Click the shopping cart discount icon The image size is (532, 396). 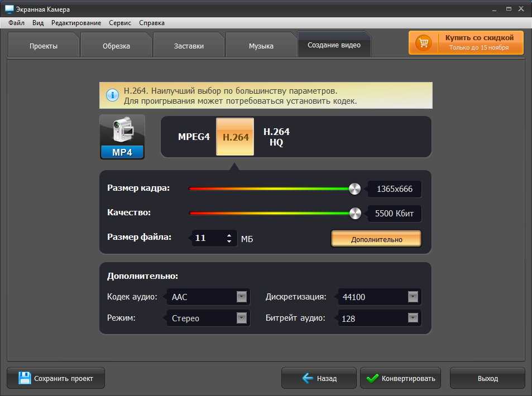(x=424, y=43)
